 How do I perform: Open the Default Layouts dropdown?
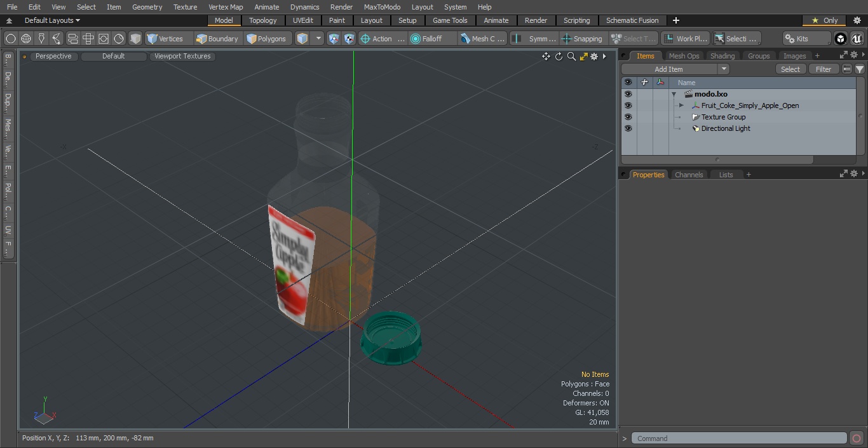(x=52, y=20)
